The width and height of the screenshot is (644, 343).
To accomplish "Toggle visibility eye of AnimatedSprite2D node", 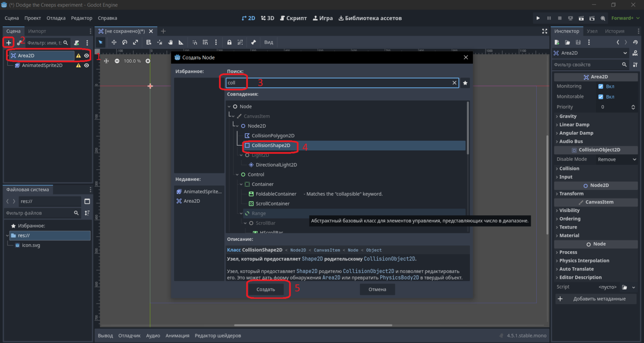I will tap(86, 65).
